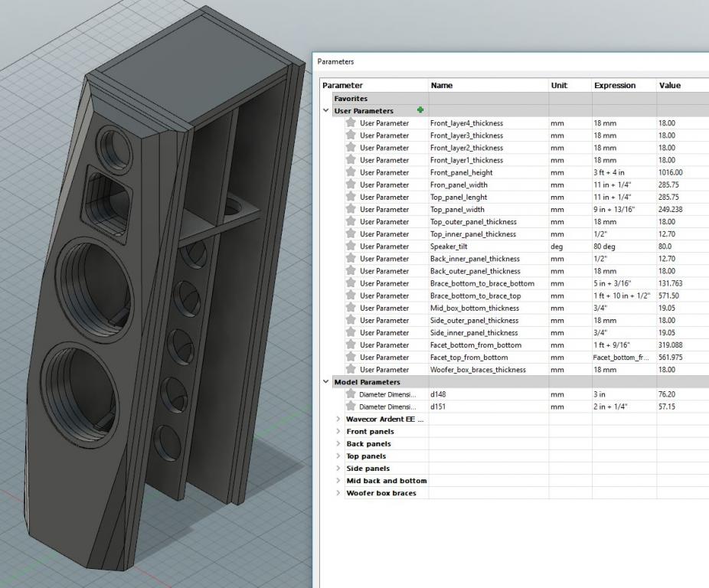The image size is (709, 588).
Task: Collapse the User Parameters section
Action: 326,110
